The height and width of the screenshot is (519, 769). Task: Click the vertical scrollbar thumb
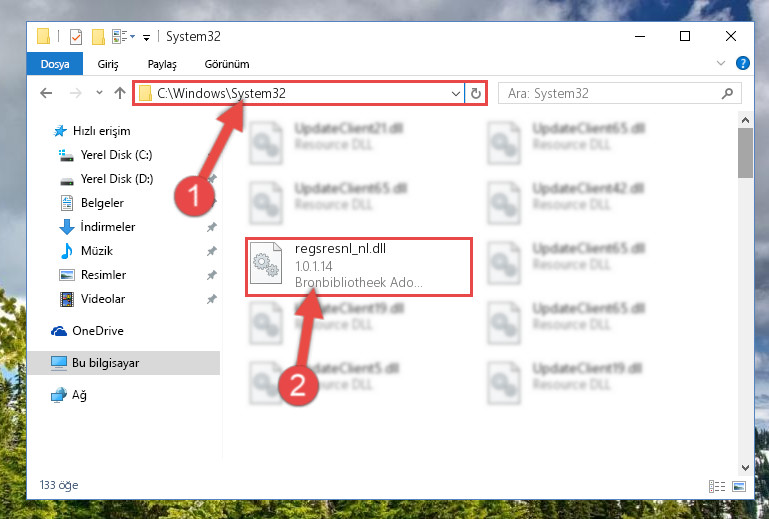(x=745, y=153)
